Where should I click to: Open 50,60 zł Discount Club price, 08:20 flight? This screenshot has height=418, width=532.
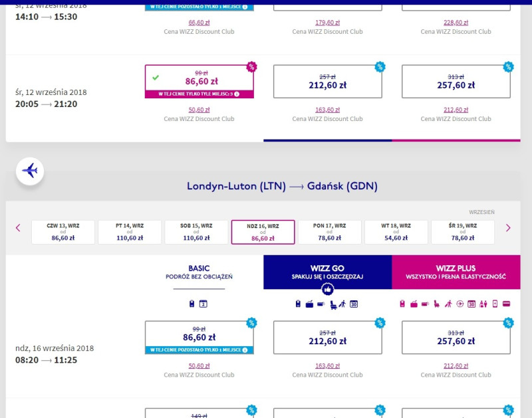199,366
